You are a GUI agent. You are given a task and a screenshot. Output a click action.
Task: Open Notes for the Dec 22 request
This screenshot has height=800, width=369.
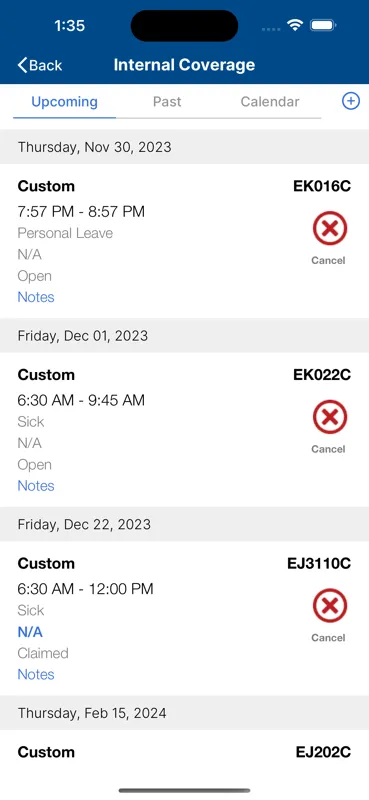[x=36, y=674]
